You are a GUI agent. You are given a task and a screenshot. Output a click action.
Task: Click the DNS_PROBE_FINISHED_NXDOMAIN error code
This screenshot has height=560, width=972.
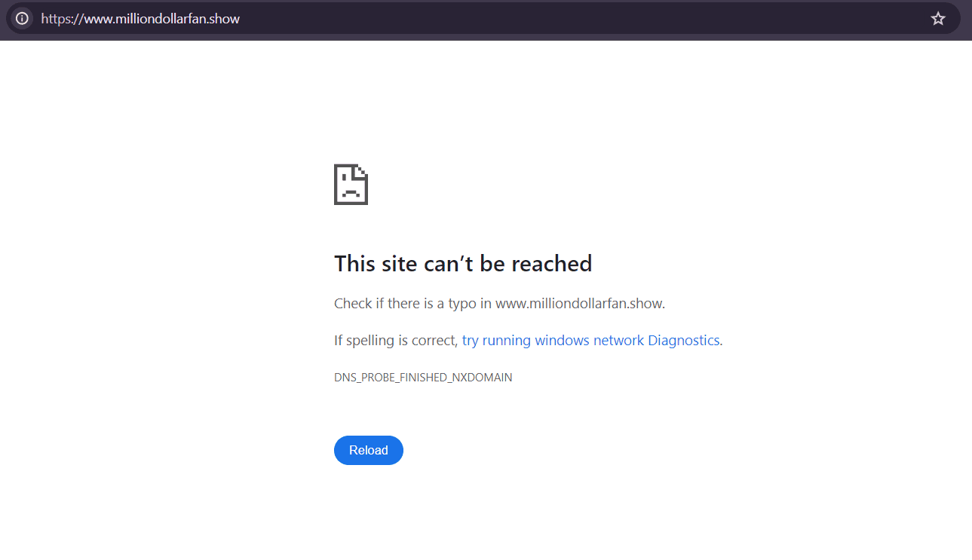pos(422,378)
